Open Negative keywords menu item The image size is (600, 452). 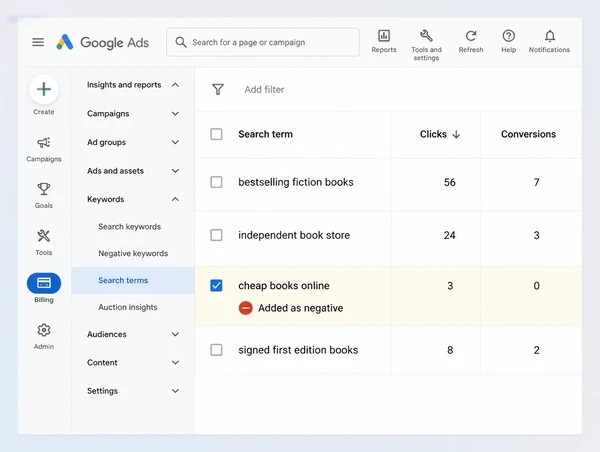tap(133, 253)
